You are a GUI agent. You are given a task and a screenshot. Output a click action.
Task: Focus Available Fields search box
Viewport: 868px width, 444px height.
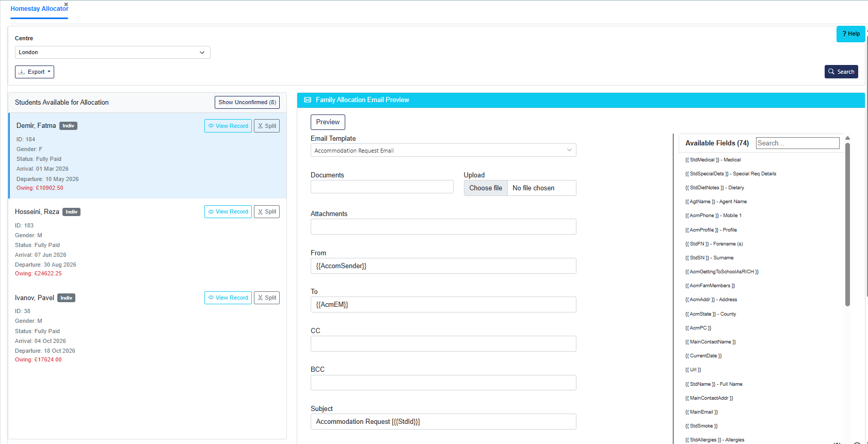click(798, 143)
